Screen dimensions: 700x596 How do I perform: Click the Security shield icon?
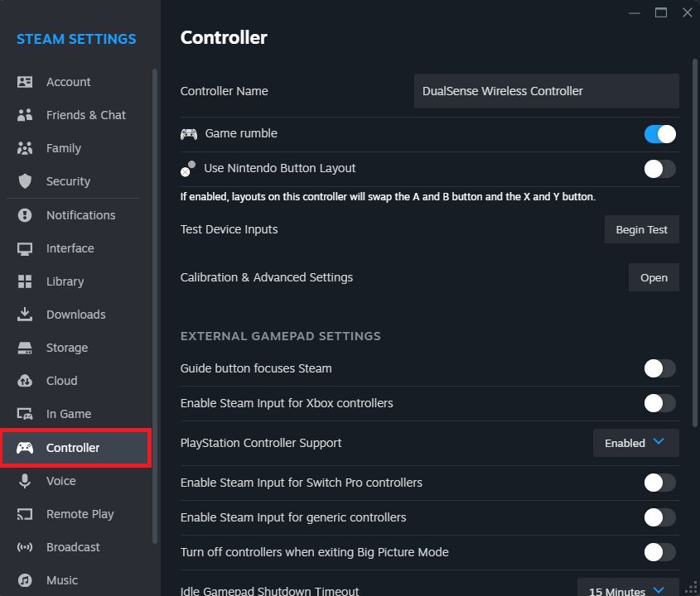pos(25,181)
